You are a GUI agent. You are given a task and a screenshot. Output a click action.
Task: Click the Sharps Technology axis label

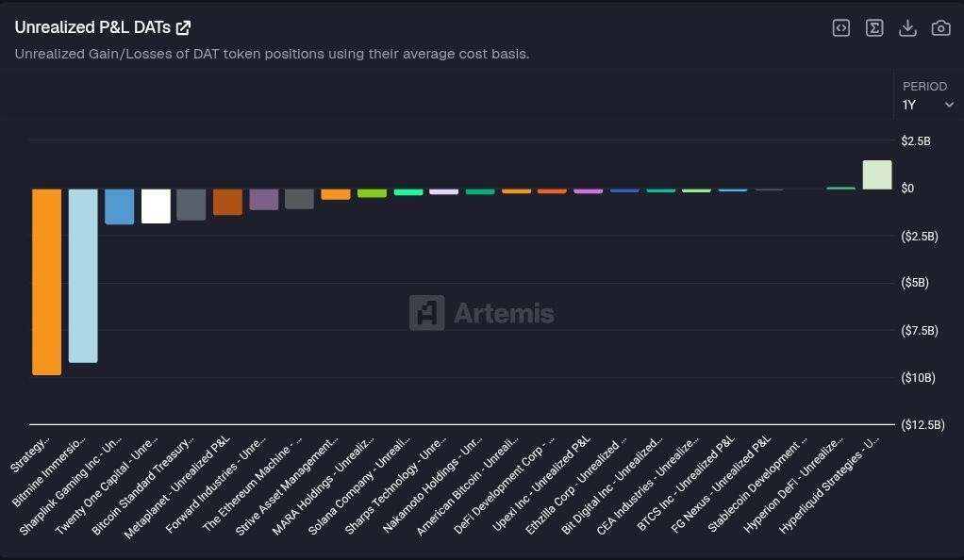(396, 486)
